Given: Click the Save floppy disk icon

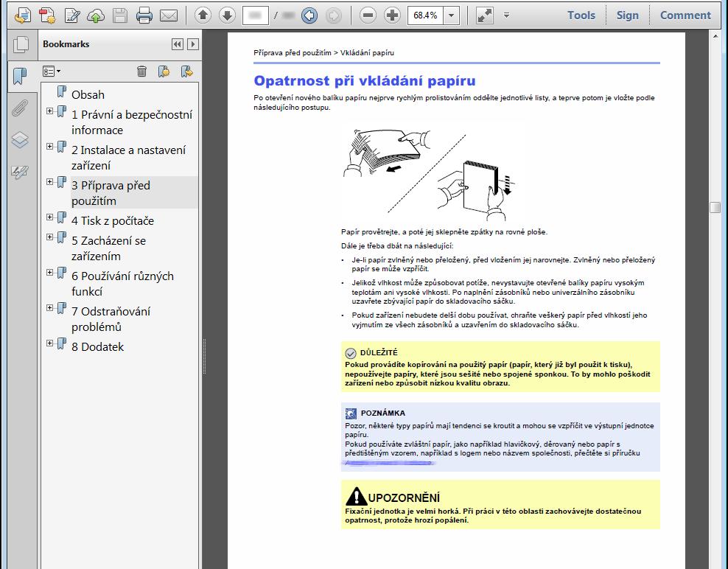Looking at the screenshot, I should click(120, 15).
